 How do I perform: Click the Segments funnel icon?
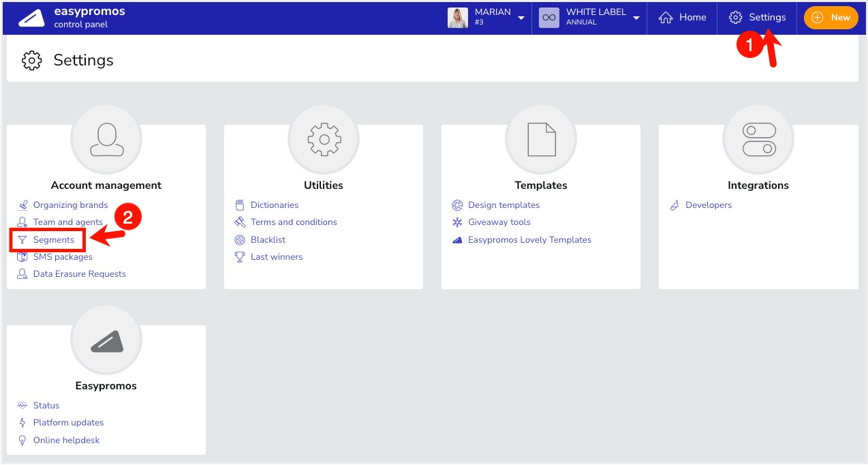pos(22,240)
